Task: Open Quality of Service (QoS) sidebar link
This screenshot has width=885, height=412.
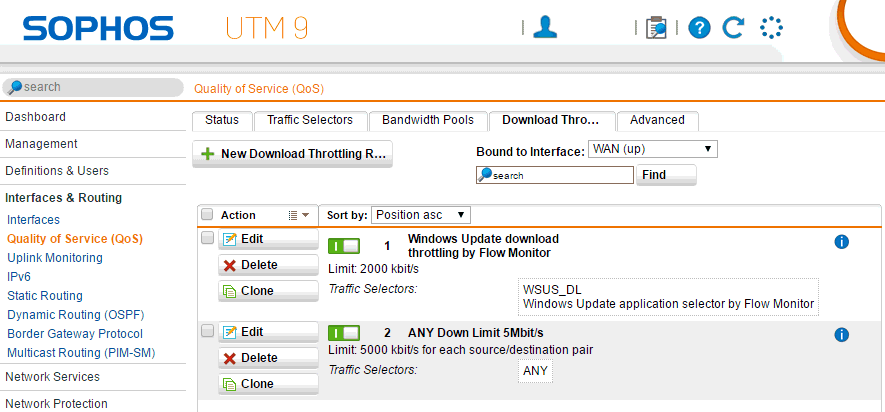Action: click(x=75, y=239)
